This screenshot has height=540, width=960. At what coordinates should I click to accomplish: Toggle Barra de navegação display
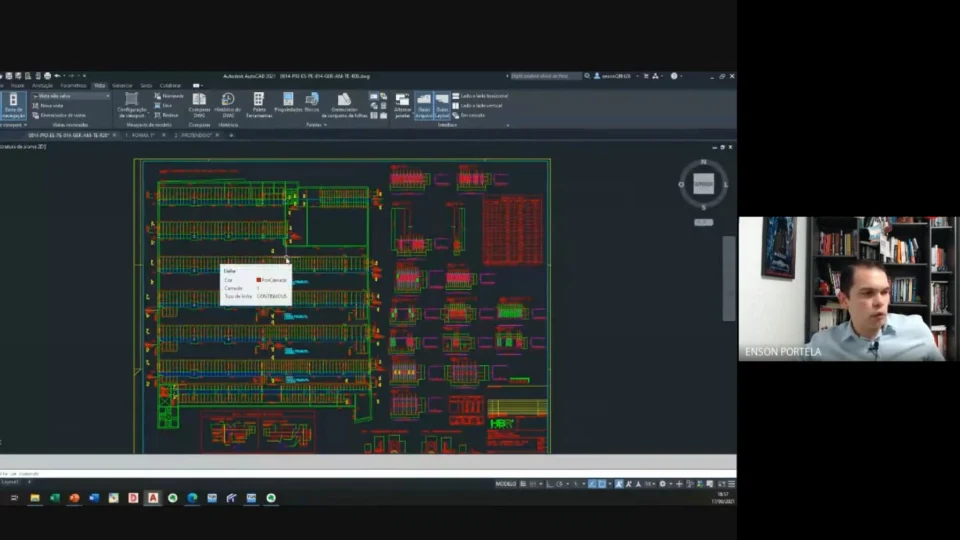tap(13, 105)
